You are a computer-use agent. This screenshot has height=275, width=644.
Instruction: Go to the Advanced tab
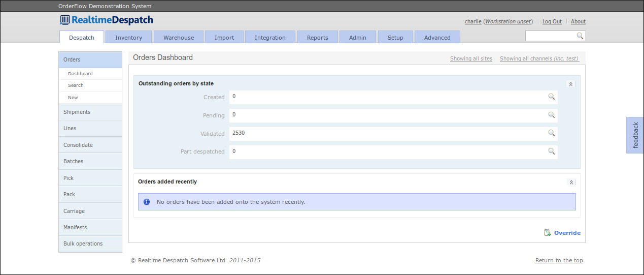pos(437,37)
